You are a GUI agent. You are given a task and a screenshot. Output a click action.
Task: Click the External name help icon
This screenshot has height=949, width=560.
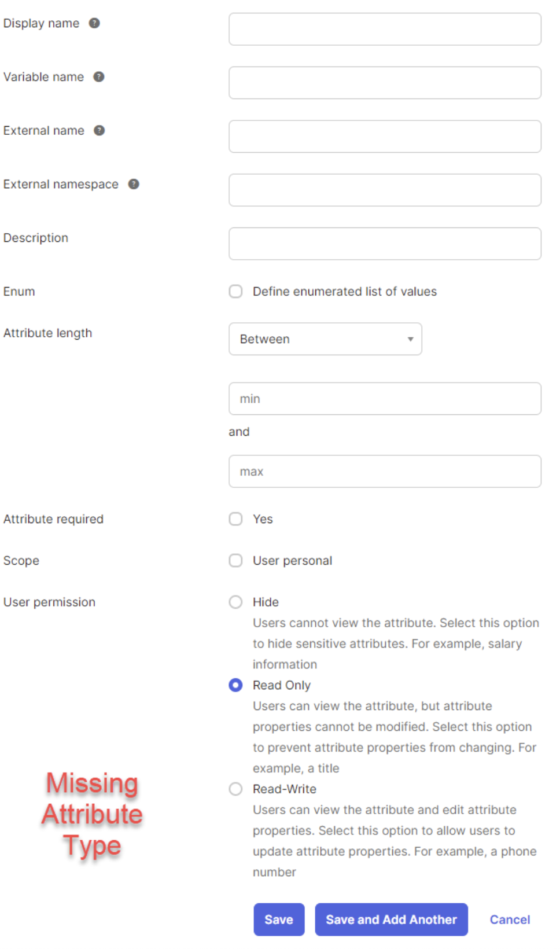click(100, 131)
